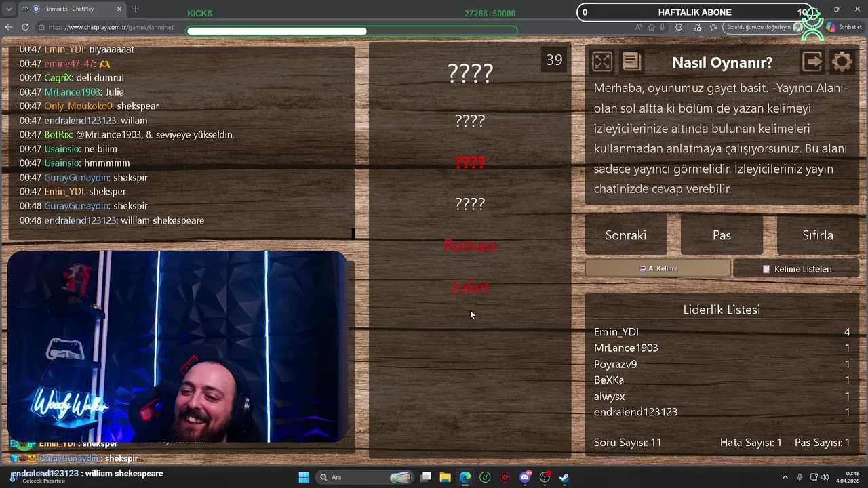Select the Tahmin Et - ChatPlay browser tab

71,9
